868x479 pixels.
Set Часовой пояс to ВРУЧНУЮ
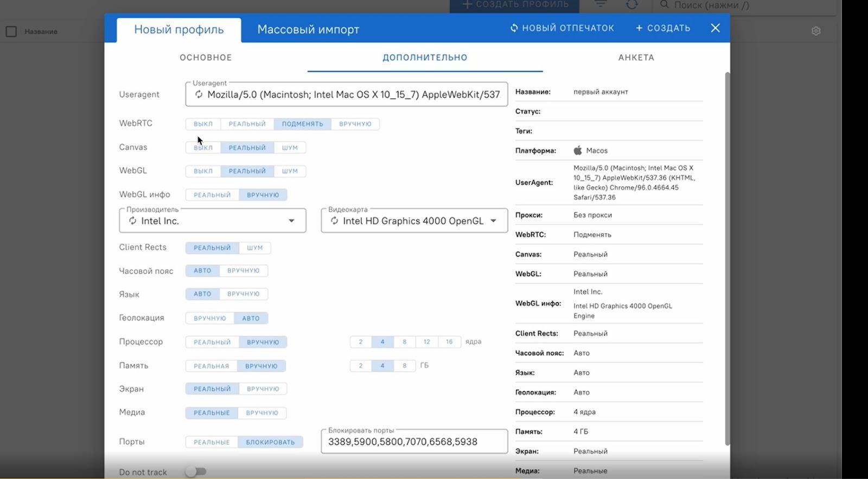[x=244, y=271]
